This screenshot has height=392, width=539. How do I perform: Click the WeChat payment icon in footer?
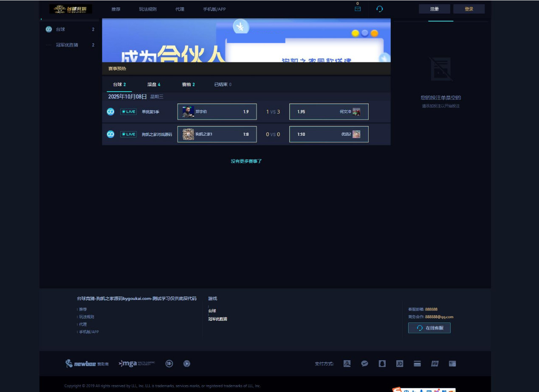[364, 364]
